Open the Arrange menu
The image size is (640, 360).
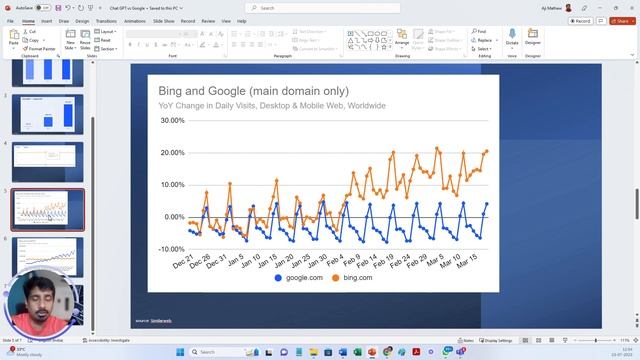(402, 38)
